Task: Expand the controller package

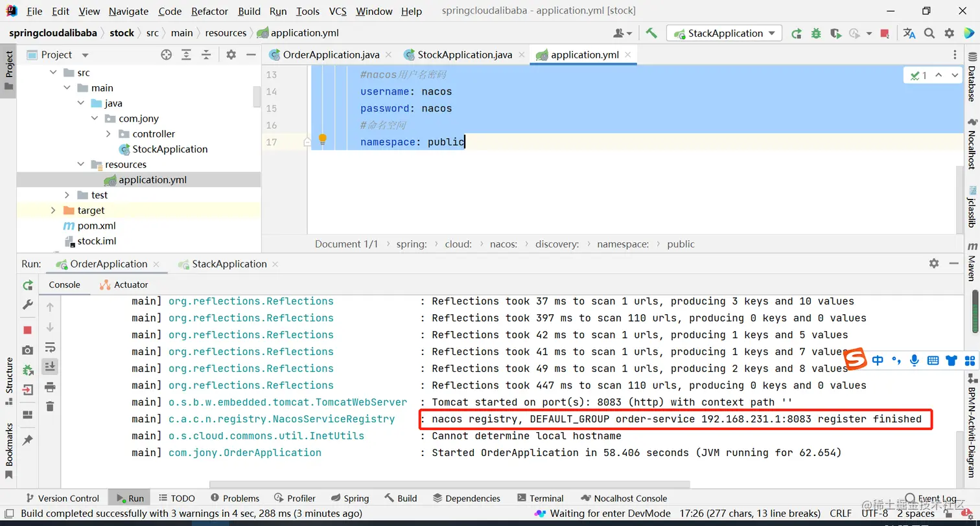Action: [108, 133]
